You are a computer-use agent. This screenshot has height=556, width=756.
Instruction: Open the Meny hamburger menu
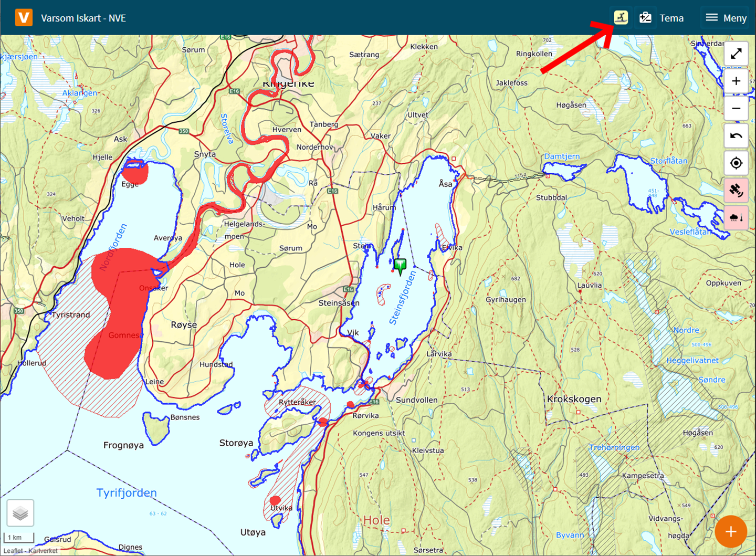(726, 18)
